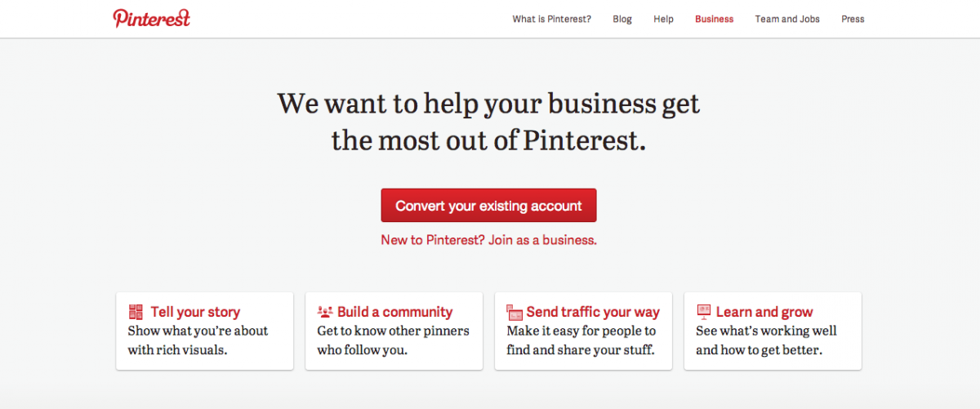Open the Help menu link
Image resolution: width=980 pixels, height=409 pixels.
(663, 19)
